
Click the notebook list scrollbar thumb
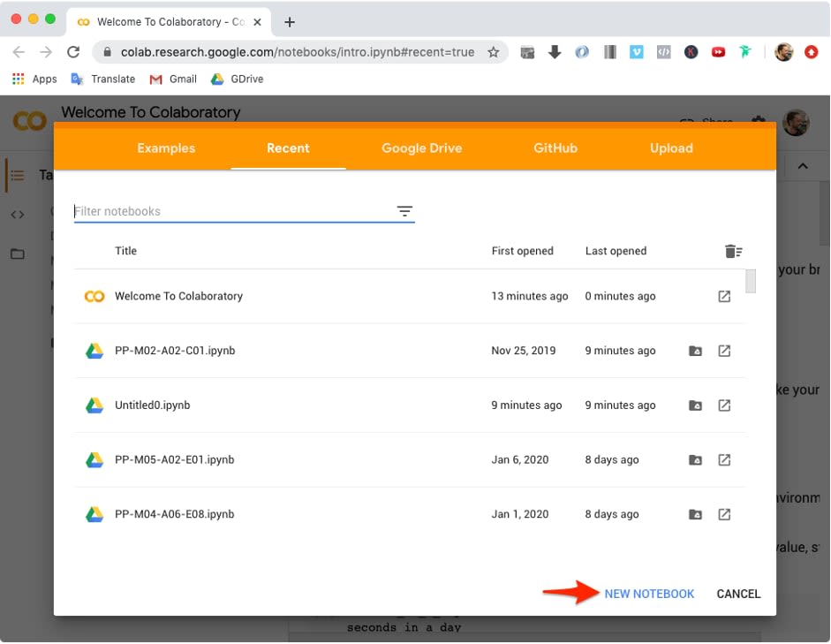point(751,281)
